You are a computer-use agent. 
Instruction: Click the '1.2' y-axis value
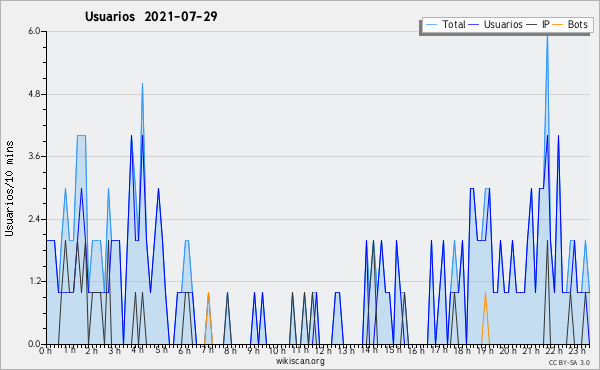[x=34, y=282]
